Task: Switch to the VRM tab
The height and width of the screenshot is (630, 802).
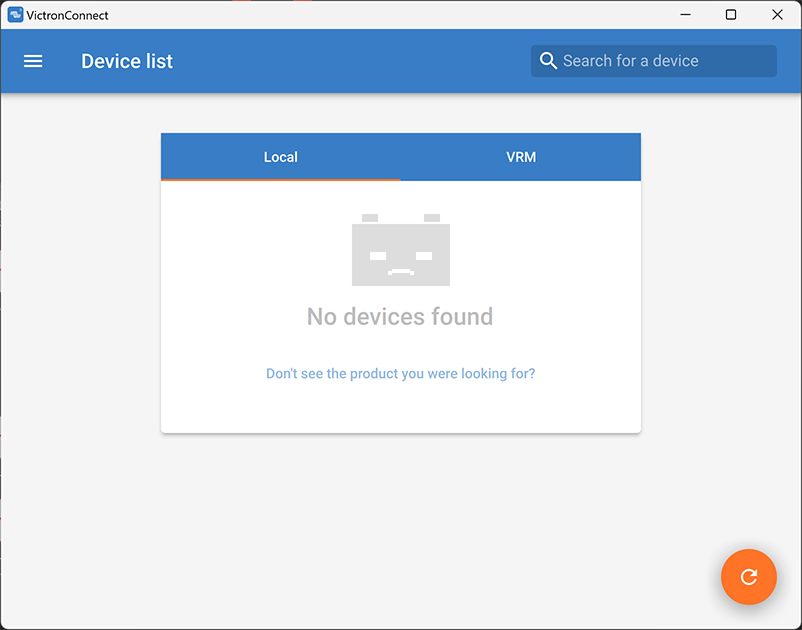Action: pos(521,157)
